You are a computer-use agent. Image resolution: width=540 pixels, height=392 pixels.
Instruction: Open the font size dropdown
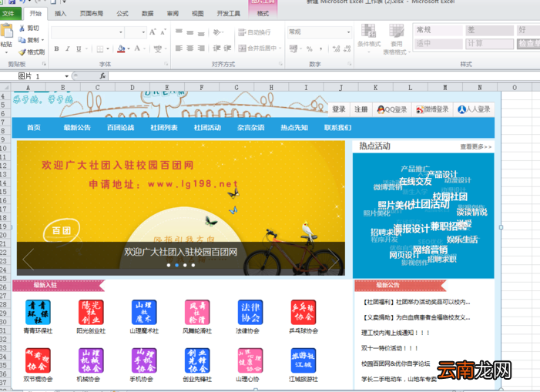(143, 32)
